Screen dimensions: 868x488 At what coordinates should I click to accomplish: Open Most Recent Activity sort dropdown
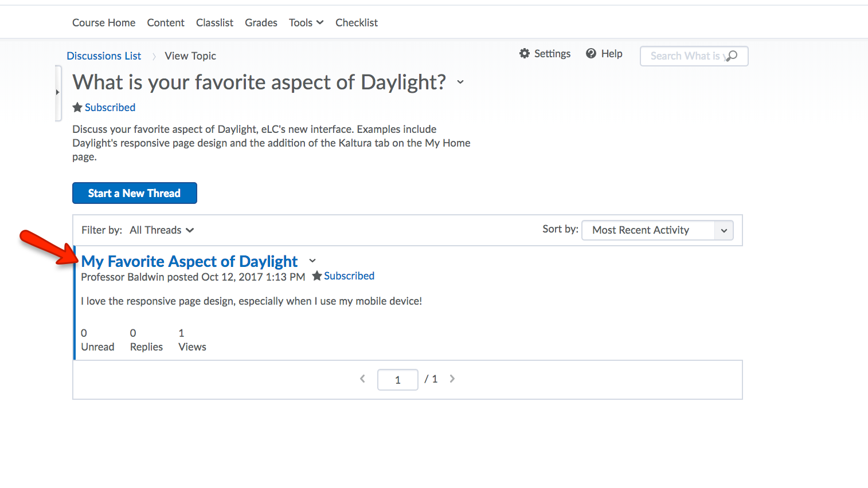658,230
